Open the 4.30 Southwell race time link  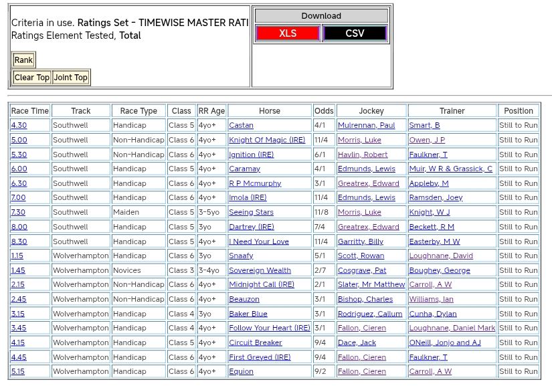pyautogui.click(x=19, y=125)
